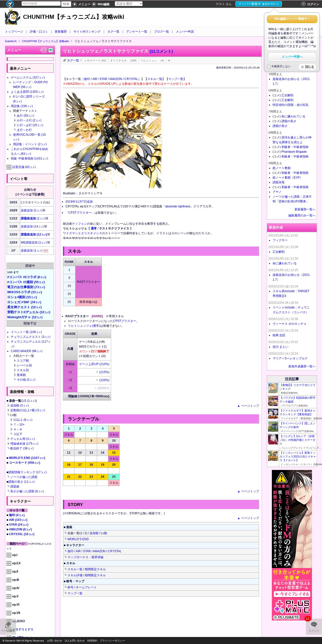Image resolution: width=322 pixels, height=644 pixels.
Task: Click the 新規作成履歴一覧へ link
Action: (x=302, y=366)
